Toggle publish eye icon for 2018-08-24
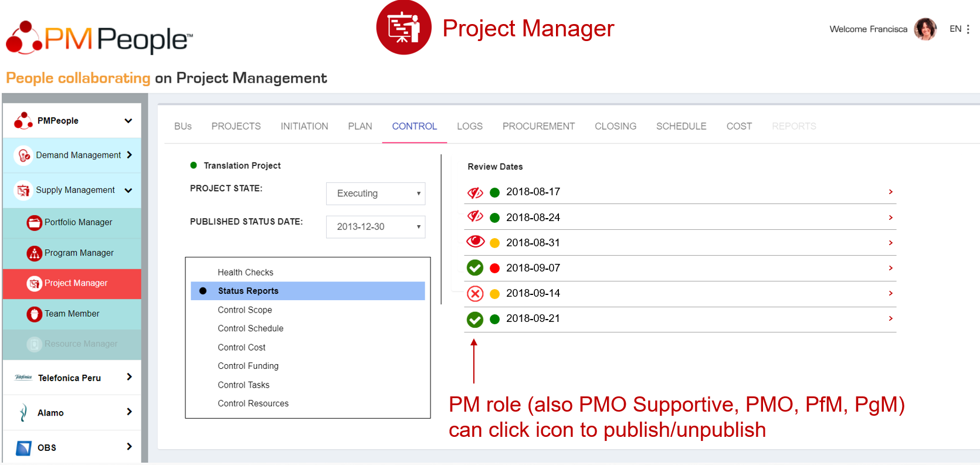 point(475,217)
